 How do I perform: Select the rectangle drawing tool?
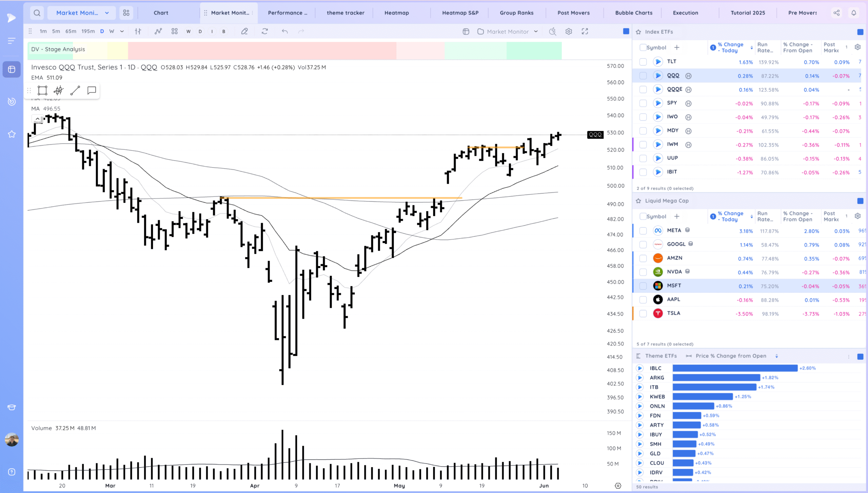[42, 90]
